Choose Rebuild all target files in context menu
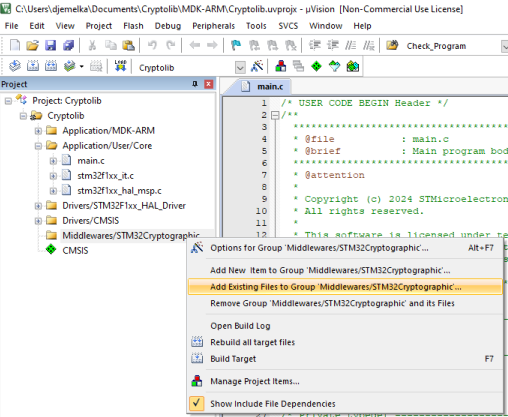The height and width of the screenshot is (417, 508). pos(345,342)
